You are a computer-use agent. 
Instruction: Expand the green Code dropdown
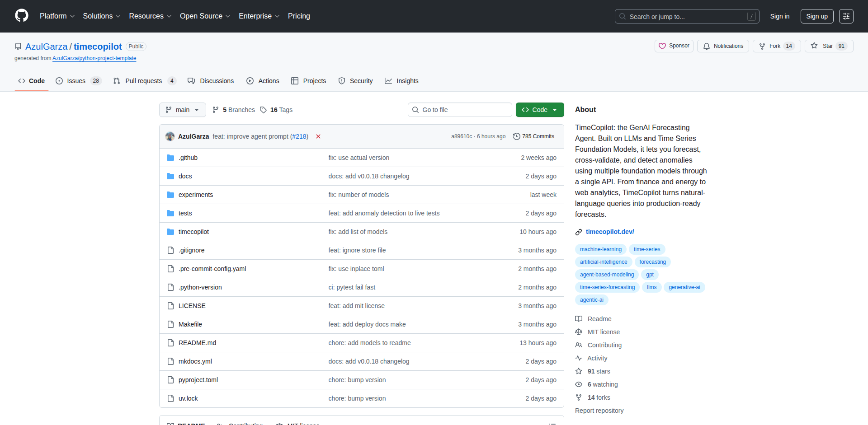tap(540, 110)
